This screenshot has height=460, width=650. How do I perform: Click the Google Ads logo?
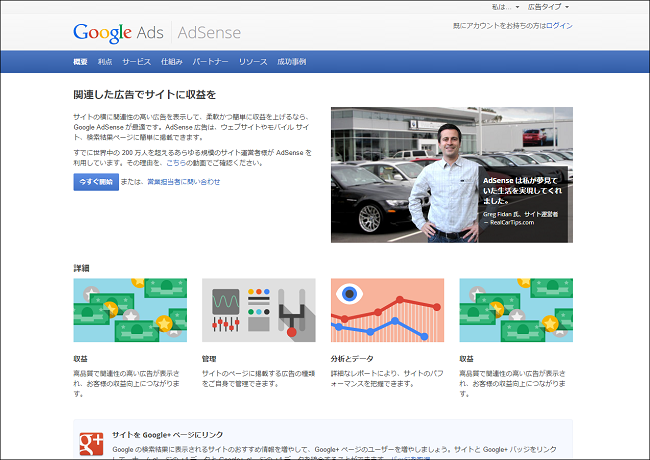click(x=118, y=33)
